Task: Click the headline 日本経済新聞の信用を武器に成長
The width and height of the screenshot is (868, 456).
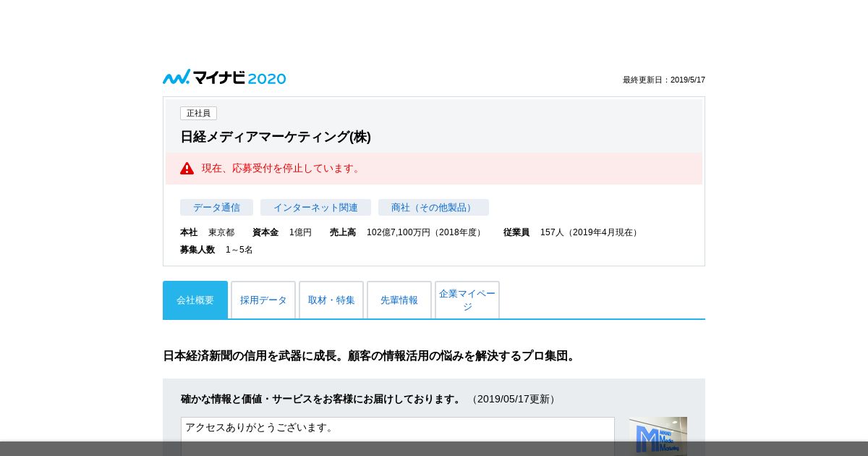Action: coord(370,356)
